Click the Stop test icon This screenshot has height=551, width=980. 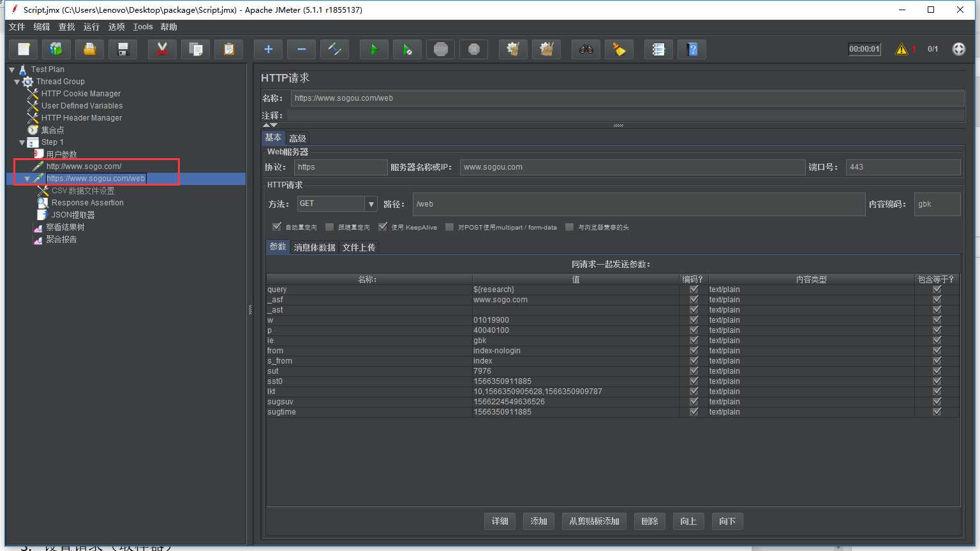441,49
